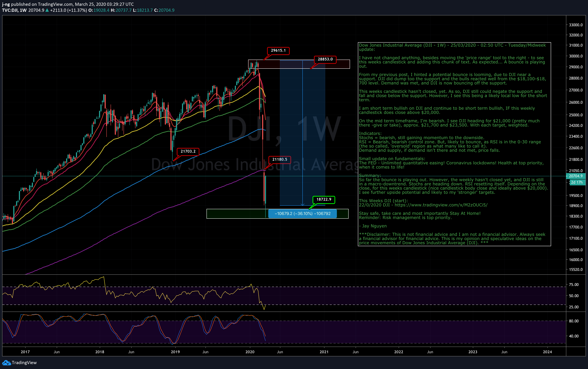Click the 2021 time axis label
This screenshot has width=588, height=369.
coord(324,352)
